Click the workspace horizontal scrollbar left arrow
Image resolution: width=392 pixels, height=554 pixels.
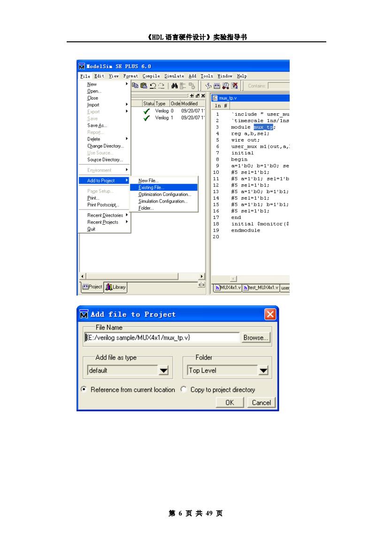click(x=83, y=276)
